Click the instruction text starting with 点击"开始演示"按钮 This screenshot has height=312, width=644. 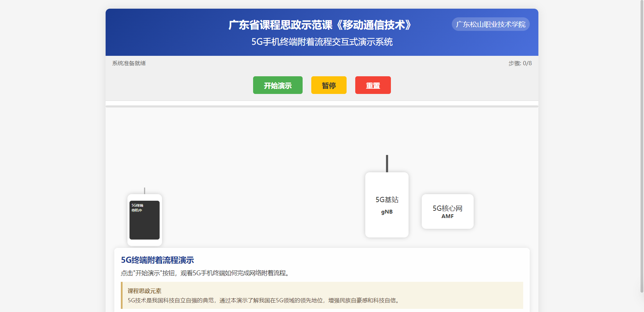pos(206,273)
